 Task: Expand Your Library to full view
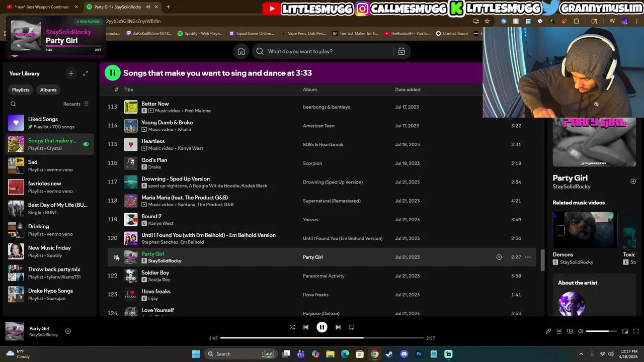[86, 73]
